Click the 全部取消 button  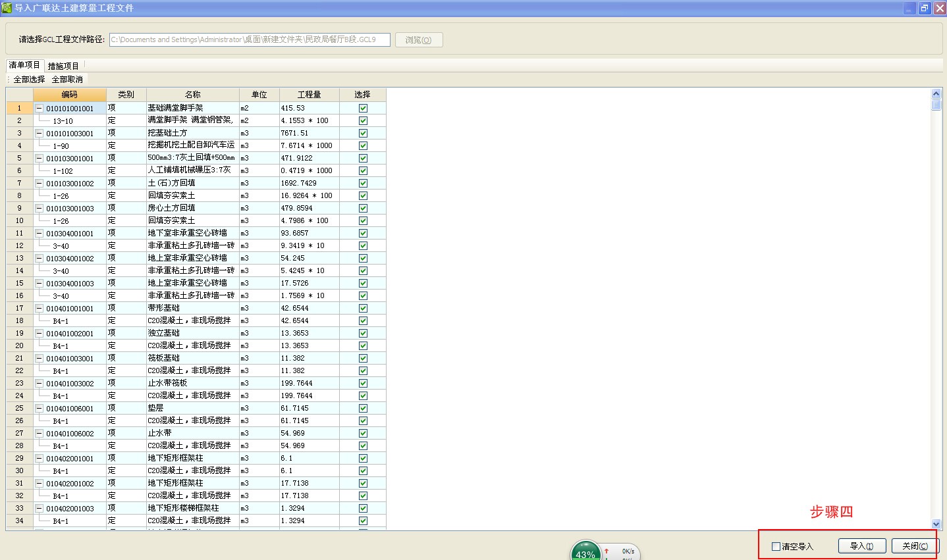pos(67,79)
